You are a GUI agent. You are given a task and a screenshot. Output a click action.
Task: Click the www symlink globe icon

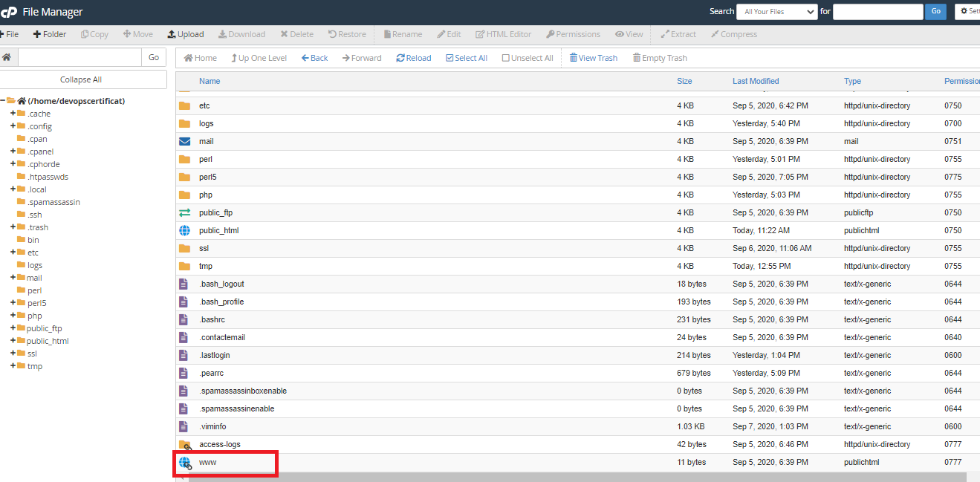[185, 463]
